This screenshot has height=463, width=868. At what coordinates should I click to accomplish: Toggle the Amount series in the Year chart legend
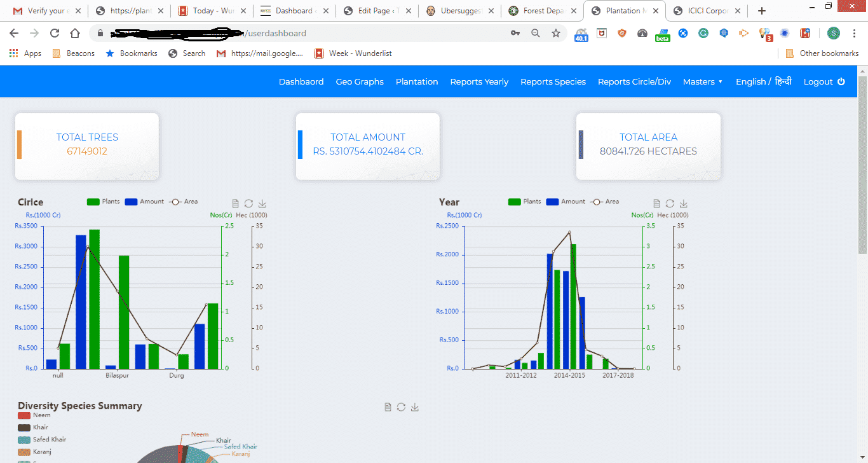[566, 201]
